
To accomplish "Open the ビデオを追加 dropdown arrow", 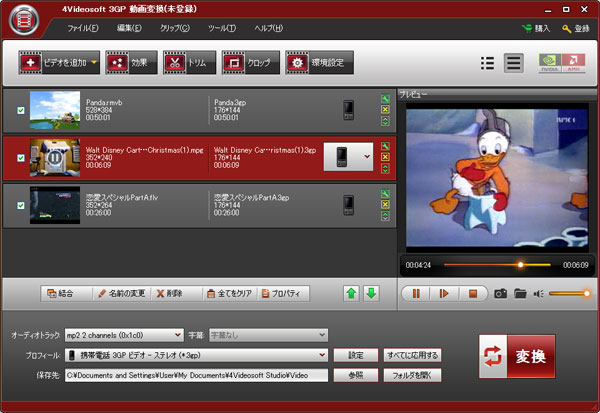I will 94,62.
